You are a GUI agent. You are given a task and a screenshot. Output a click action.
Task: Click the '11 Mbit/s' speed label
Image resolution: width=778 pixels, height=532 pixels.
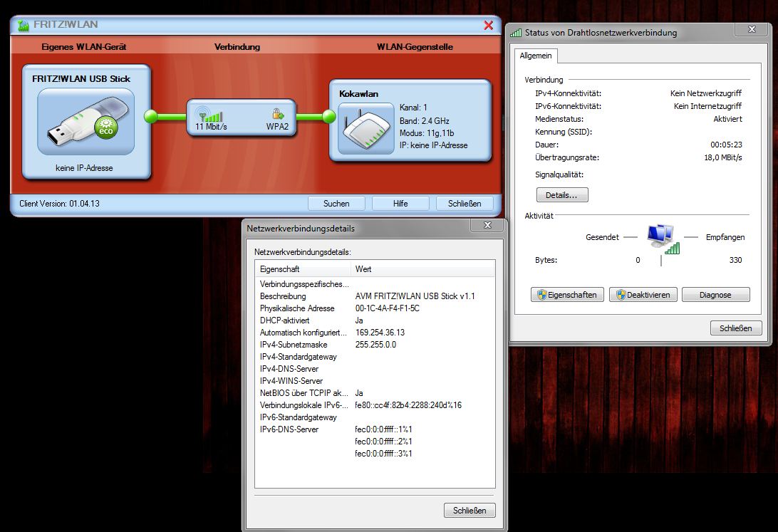click(x=211, y=127)
